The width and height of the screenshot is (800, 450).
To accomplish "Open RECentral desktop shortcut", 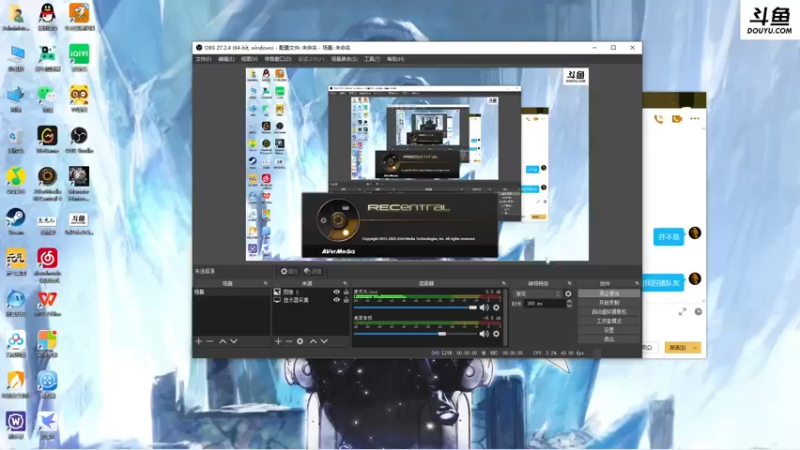I will point(47,183).
